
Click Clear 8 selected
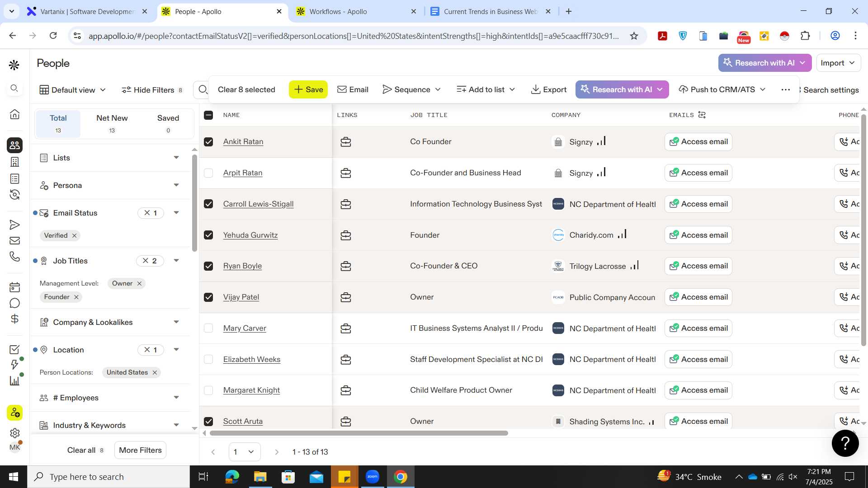click(246, 89)
